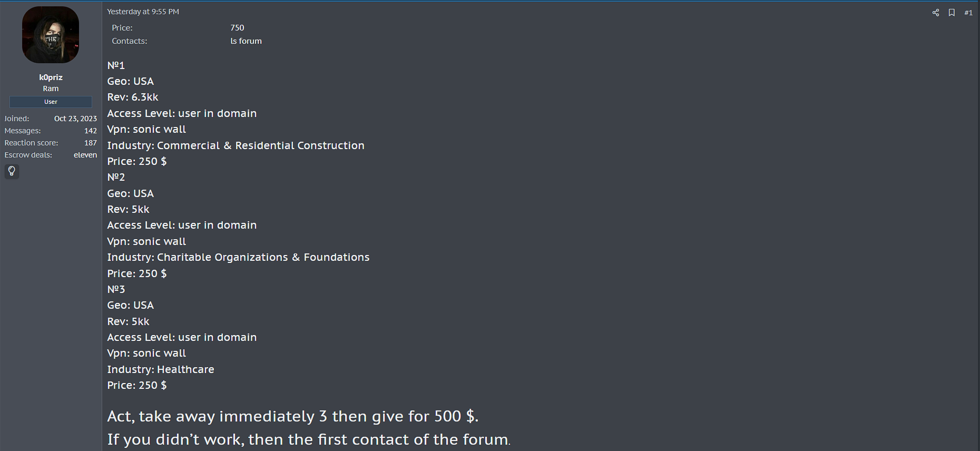
Task: Click the Escrow deals value 'eleven'
Action: point(85,155)
